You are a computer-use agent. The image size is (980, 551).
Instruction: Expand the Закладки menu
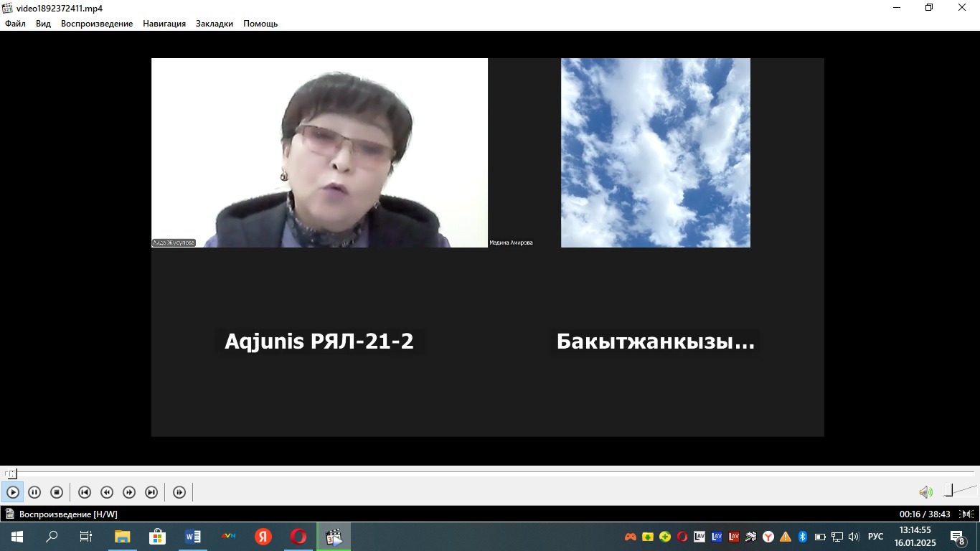(x=215, y=24)
